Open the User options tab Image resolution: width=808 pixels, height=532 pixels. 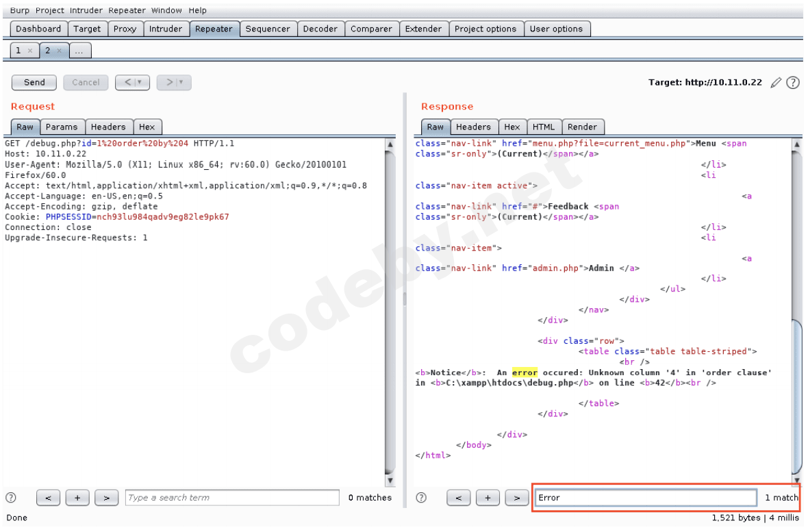coord(556,29)
